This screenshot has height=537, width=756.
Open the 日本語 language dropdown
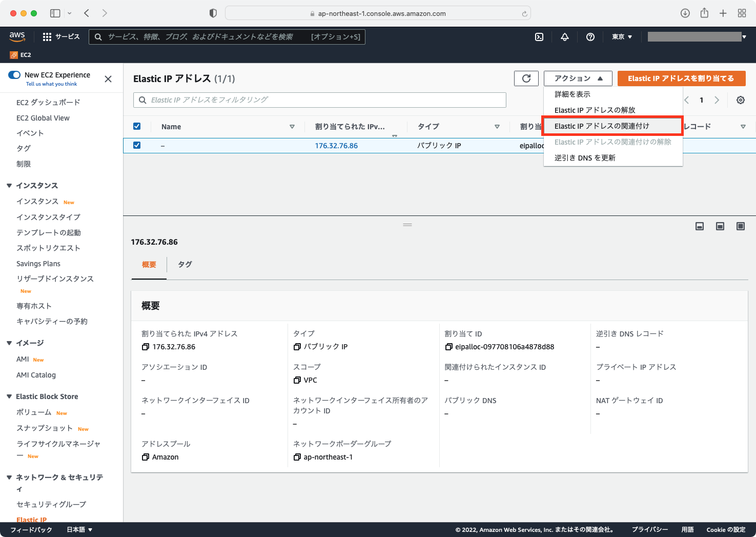click(x=78, y=529)
